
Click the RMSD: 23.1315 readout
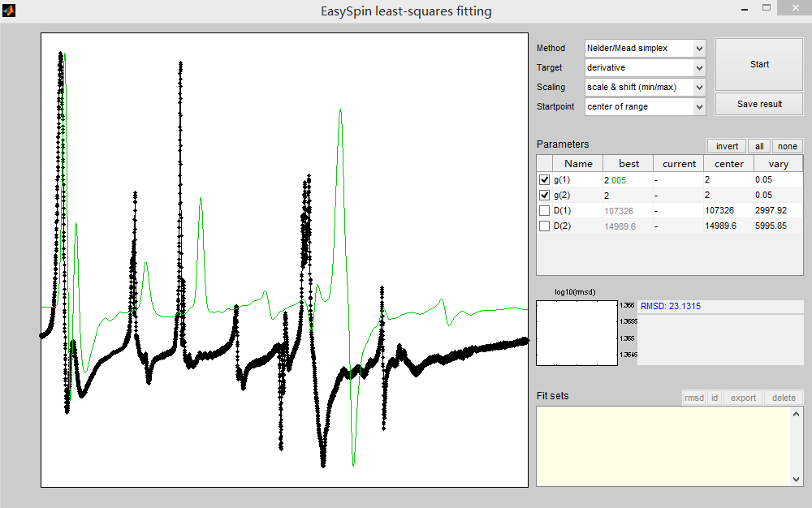click(671, 306)
